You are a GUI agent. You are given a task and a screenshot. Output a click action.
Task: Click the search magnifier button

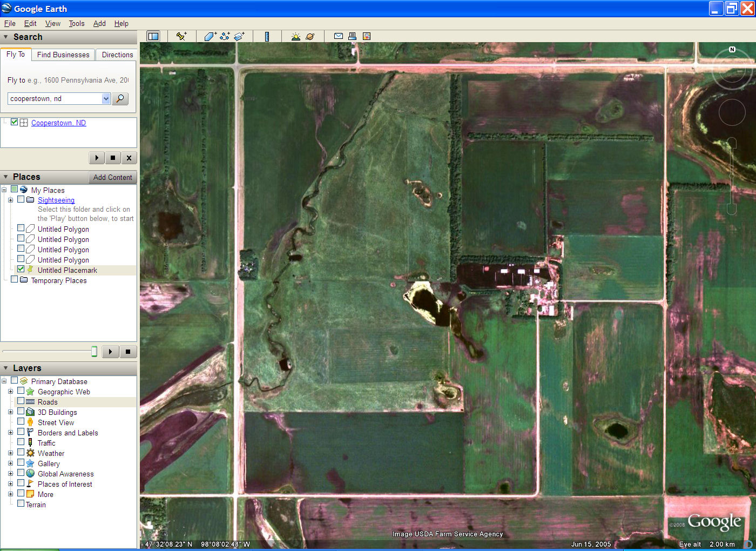coord(120,98)
